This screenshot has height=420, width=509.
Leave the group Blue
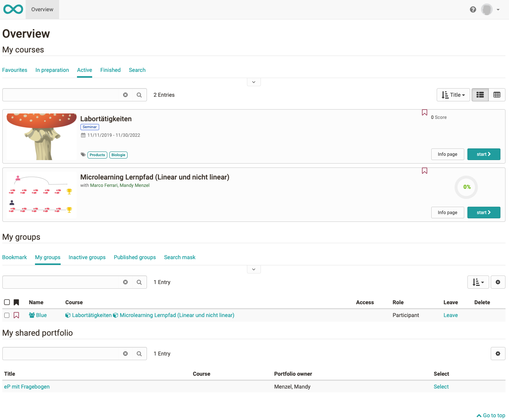[450, 315]
